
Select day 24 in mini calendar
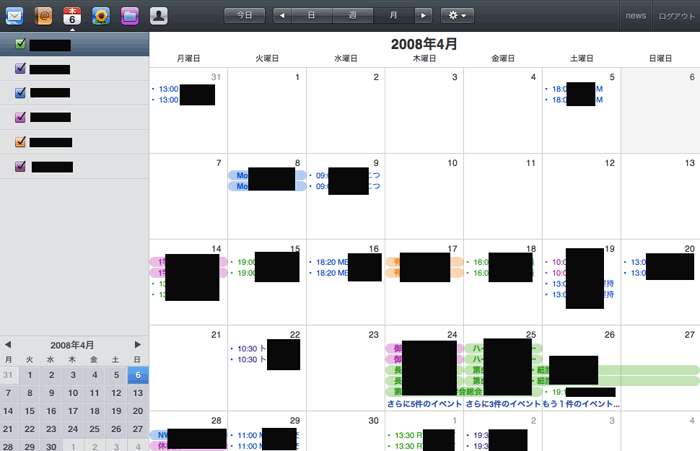[73, 429]
